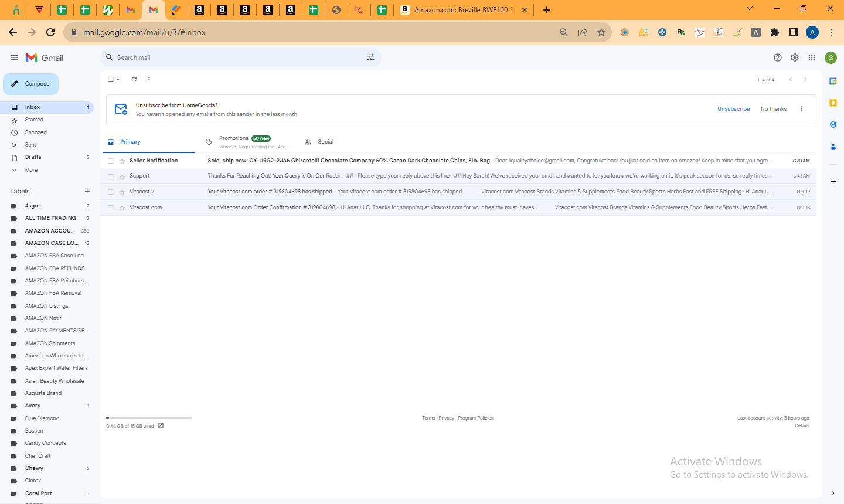Dismiss suggestion with No thanks
This screenshot has height=504, width=844.
[x=774, y=109]
